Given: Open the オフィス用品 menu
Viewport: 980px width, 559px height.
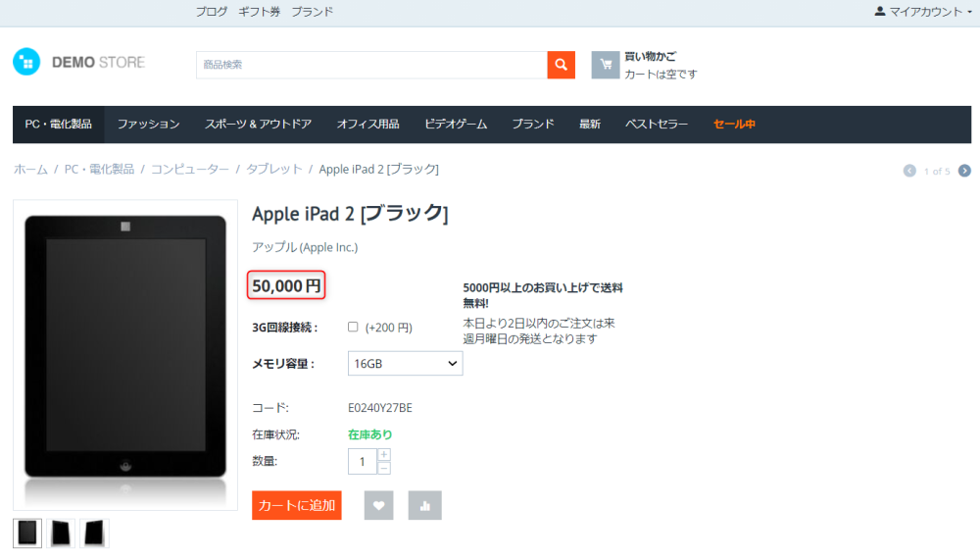Looking at the screenshot, I should click(368, 125).
